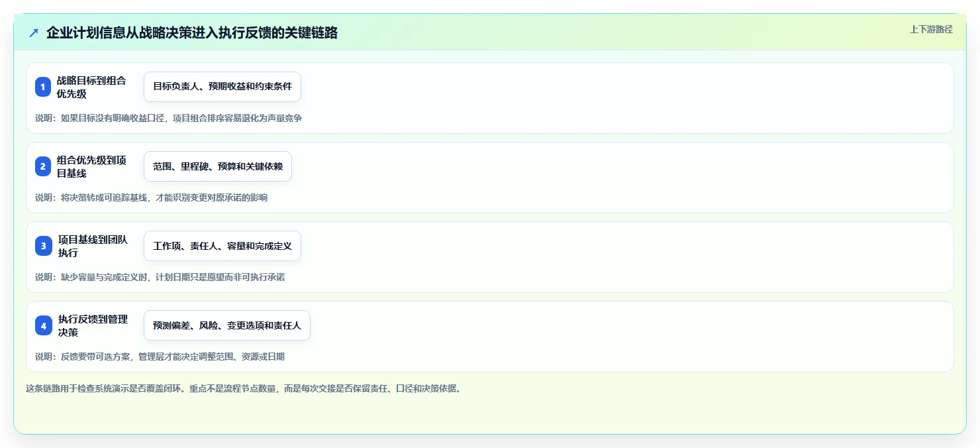
Task: Click the step title 战略目标到组合优先级
Action: click(91, 87)
